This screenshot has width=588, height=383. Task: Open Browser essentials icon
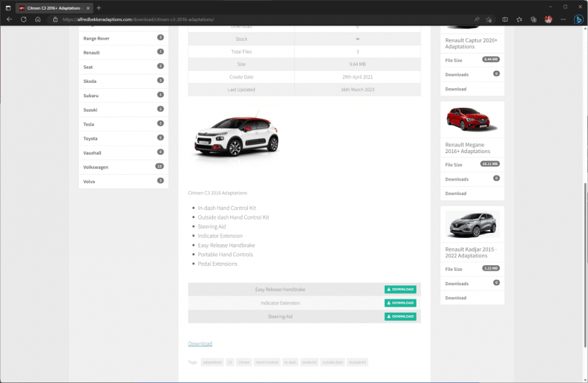(x=533, y=19)
